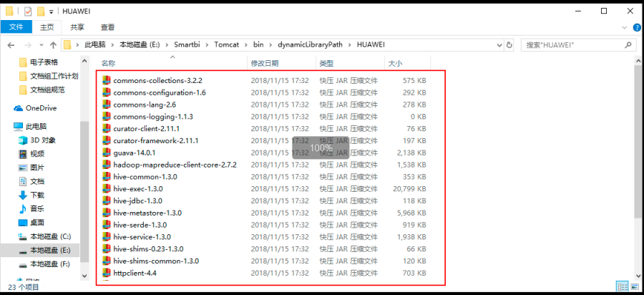This screenshot has height=295, width=644.
Task: Sort by 修改日期 column header
Action: (x=282, y=63)
